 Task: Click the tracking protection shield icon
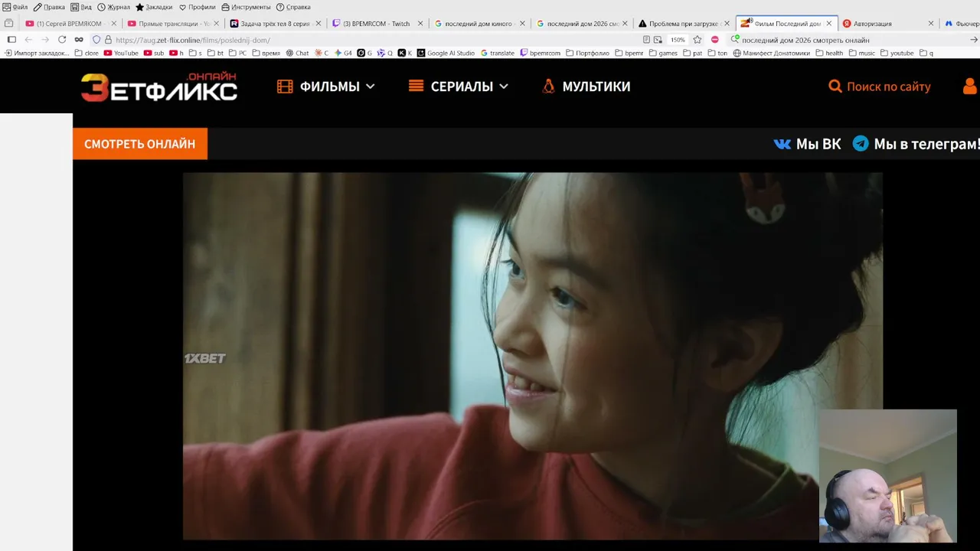click(x=96, y=40)
